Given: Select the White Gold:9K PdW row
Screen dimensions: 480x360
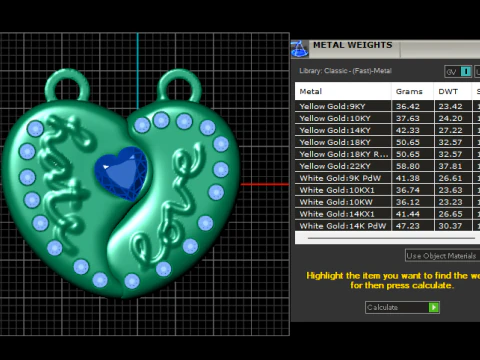Looking at the screenshot, I should [387, 178].
